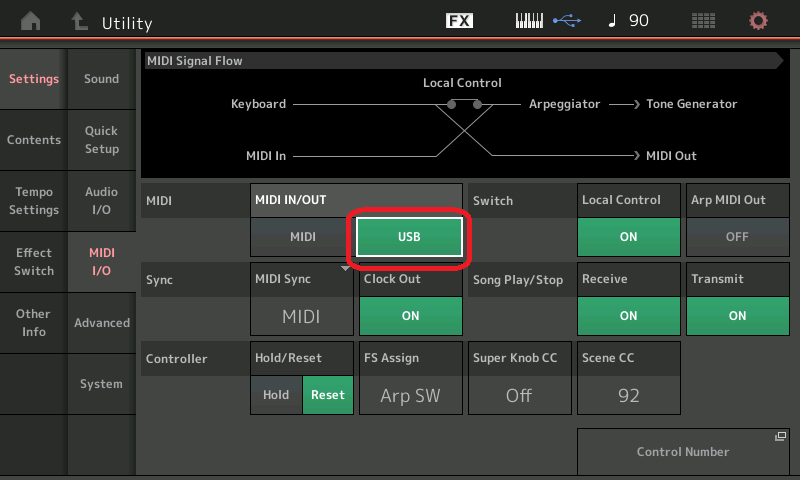This screenshot has width=800, height=480.
Task: Tap the keyboard USB connection icon
Action: tap(547, 21)
